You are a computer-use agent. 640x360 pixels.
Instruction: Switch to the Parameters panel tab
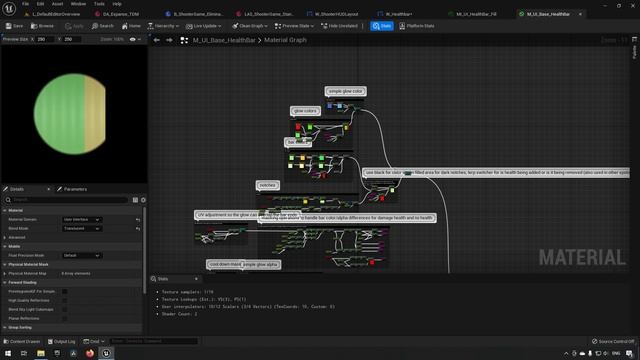coord(72,189)
